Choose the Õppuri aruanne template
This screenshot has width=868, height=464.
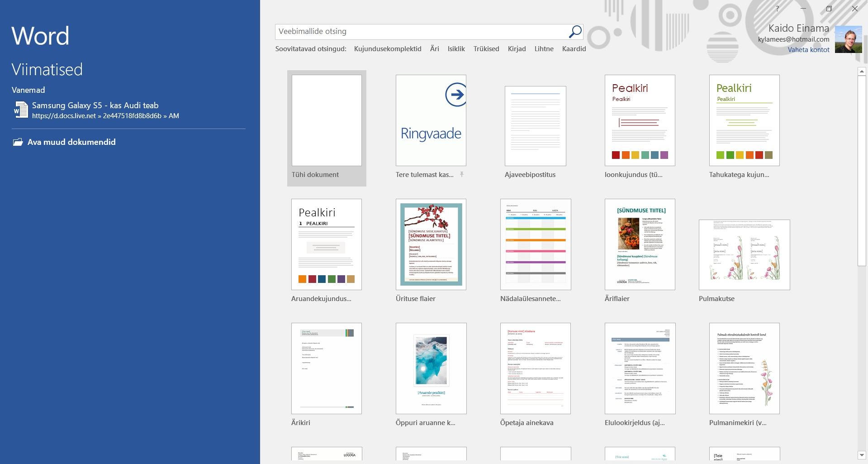coord(431,368)
